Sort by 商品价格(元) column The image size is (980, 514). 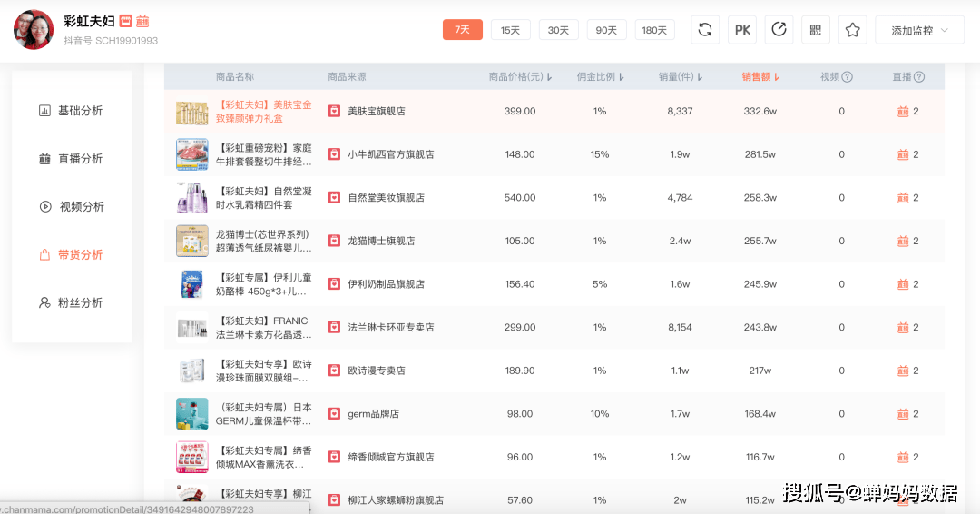520,77
